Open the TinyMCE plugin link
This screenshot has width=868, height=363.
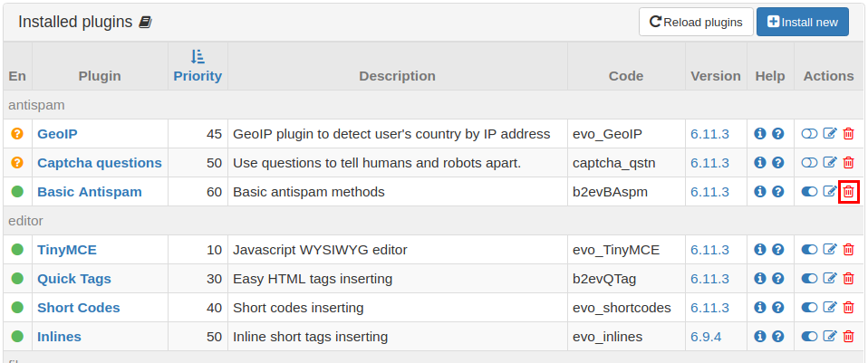point(67,250)
